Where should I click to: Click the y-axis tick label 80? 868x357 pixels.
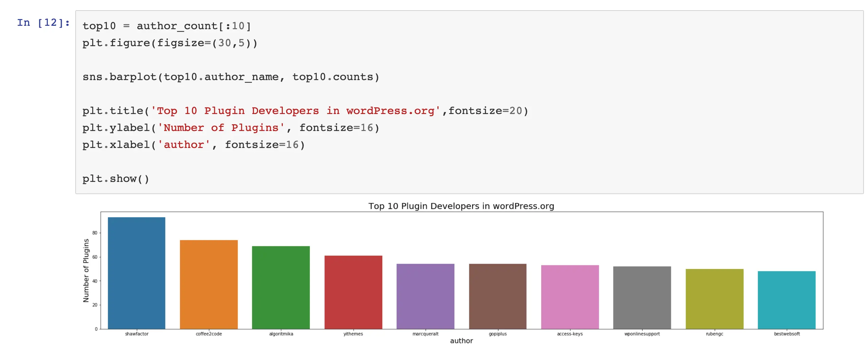pos(95,233)
